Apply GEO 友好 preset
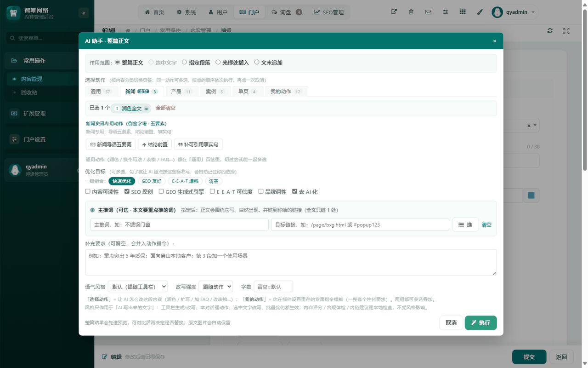This screenshot has height=368, width=588. point(152,181)
